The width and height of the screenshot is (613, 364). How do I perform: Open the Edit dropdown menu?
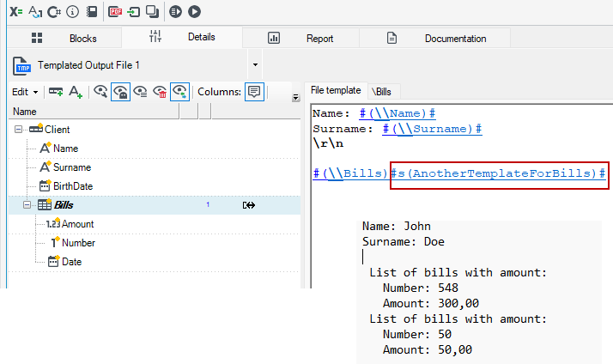25,92
